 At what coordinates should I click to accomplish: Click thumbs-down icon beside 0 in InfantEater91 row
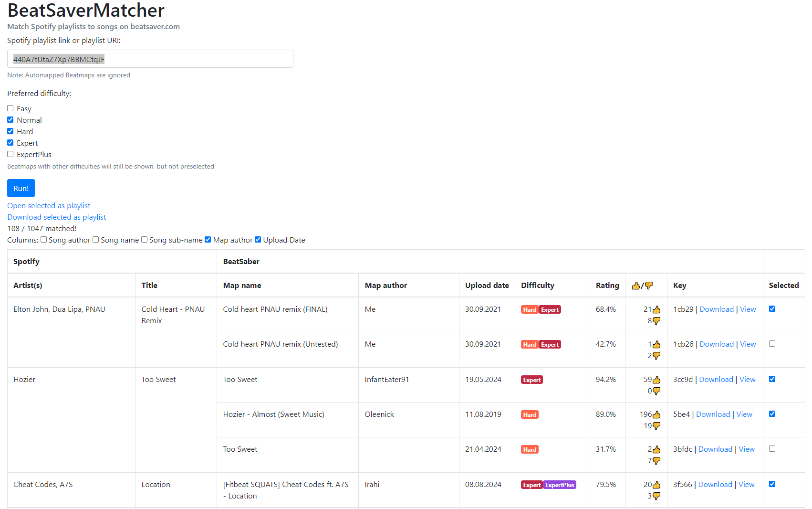click(656, 391)
